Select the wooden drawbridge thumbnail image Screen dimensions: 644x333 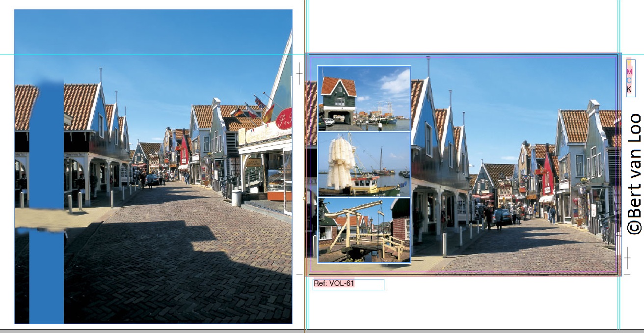[x=364, y=230]
